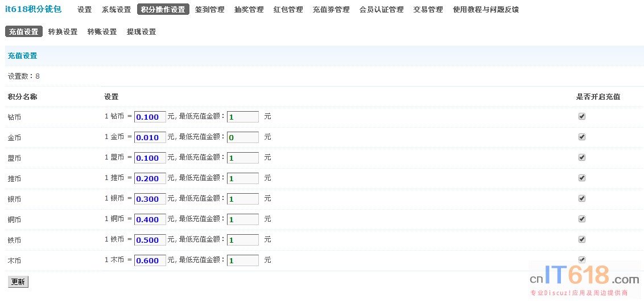
Task: Click the 设置 column header
Action: point(112,97)
